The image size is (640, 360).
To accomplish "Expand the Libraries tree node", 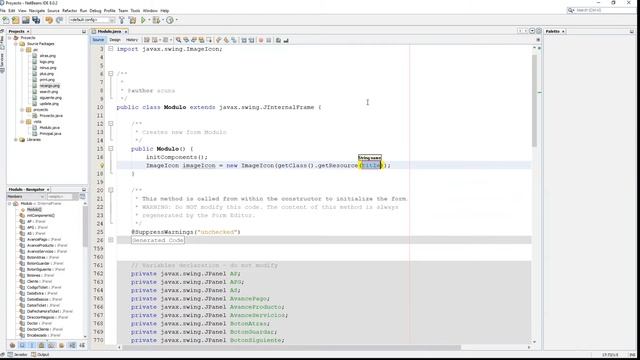I will coord(16,140).
